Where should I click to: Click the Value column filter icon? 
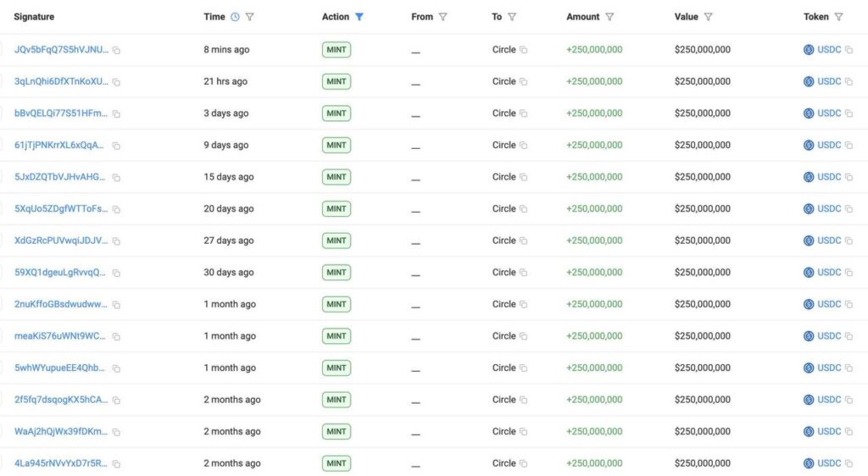pyautogui.click(x=709, y=17)
